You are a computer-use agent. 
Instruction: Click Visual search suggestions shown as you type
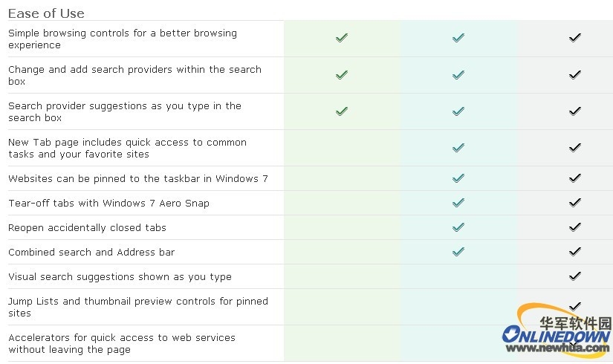pos(120,277)
